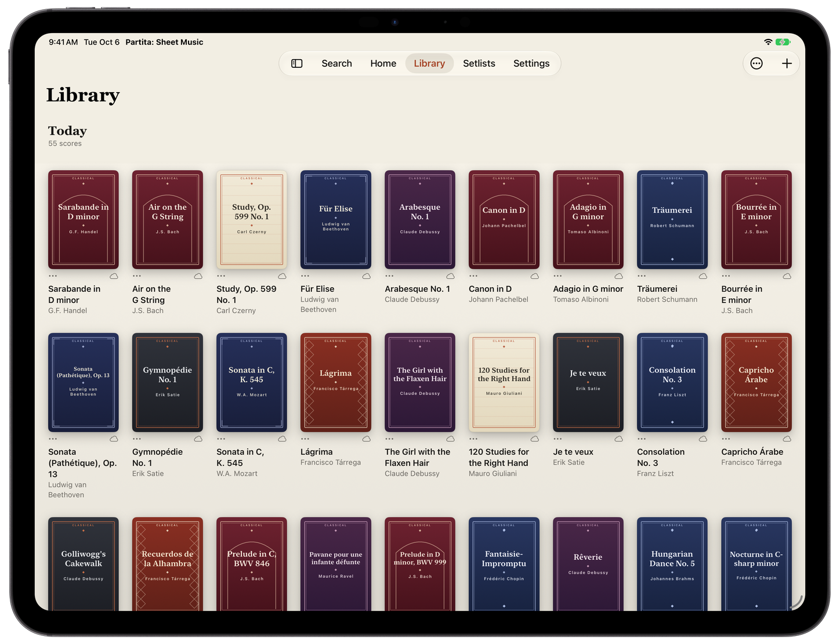
Task: Open the Rêverie score cover
Action: pyautogui.click(x=588, y=563)
